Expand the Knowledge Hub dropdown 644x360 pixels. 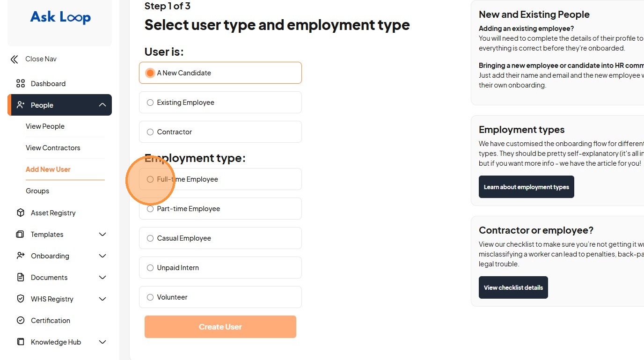pyautogui.click(x=102, y=342)
